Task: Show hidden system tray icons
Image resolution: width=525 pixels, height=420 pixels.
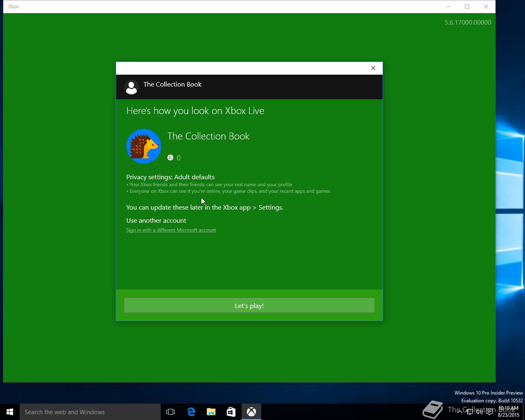Action: [459, 412]
